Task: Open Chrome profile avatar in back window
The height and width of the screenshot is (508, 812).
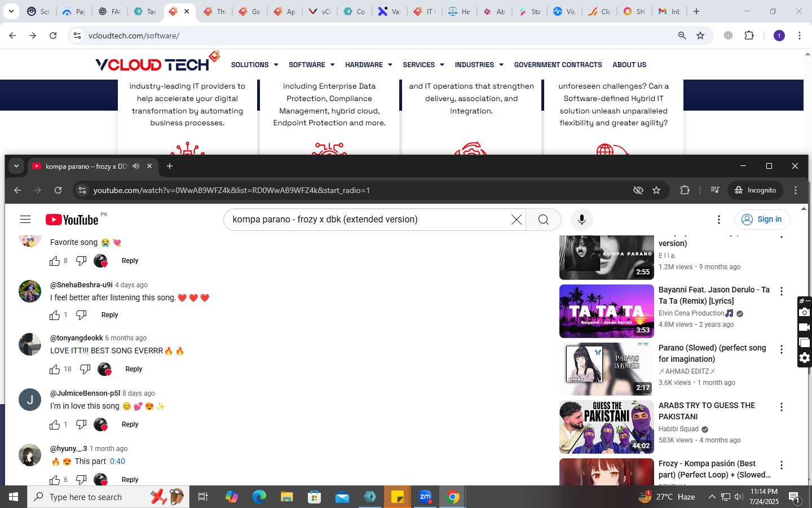Action: click(779, 36)
